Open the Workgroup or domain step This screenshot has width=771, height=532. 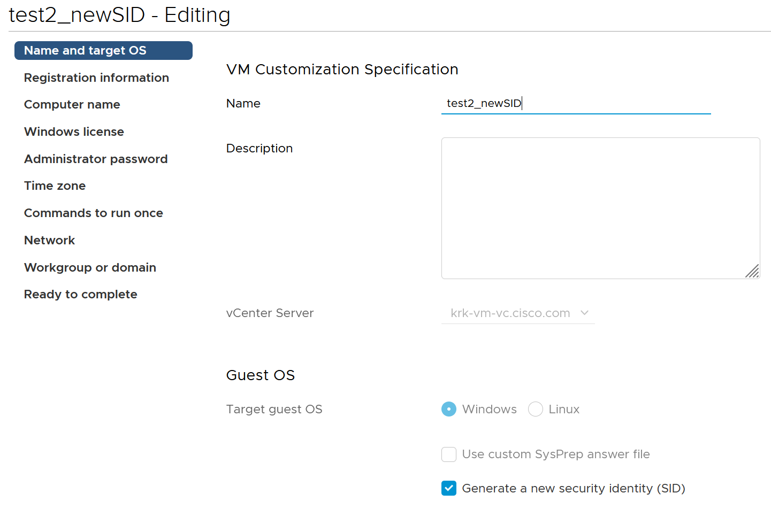click(x=90, y=267)
